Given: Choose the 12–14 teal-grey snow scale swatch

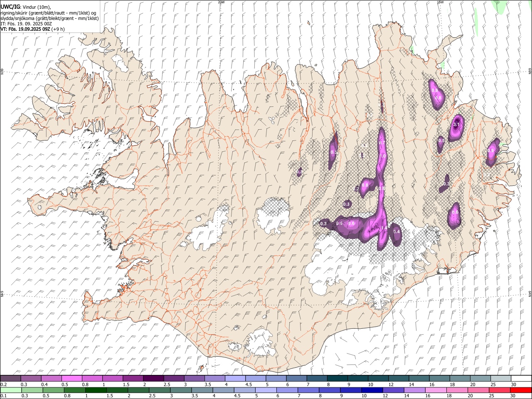Looking at the screenshot, I should (x=399, y=379).
